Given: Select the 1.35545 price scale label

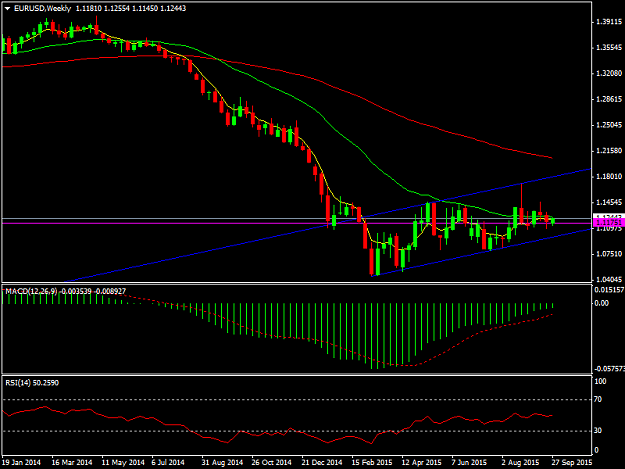Looking at the screenshot, I should pyautogui.click(x=609, y=48).
